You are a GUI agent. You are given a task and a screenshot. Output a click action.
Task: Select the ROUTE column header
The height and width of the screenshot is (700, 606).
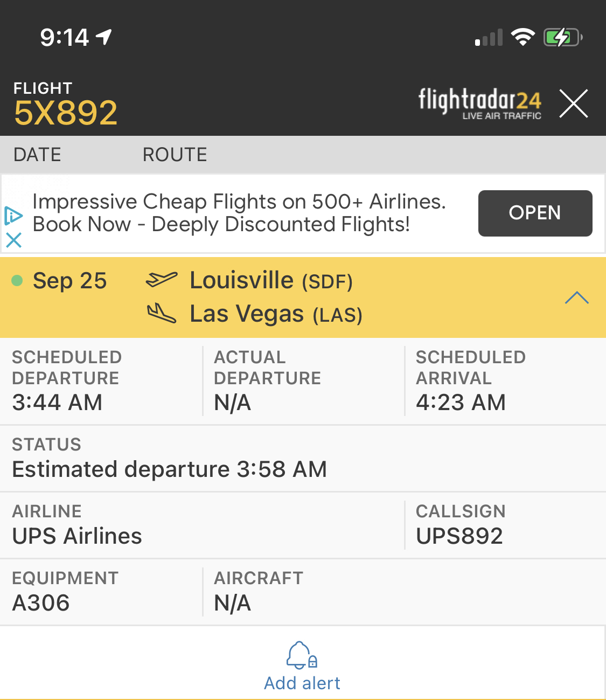tap(175, 155)
